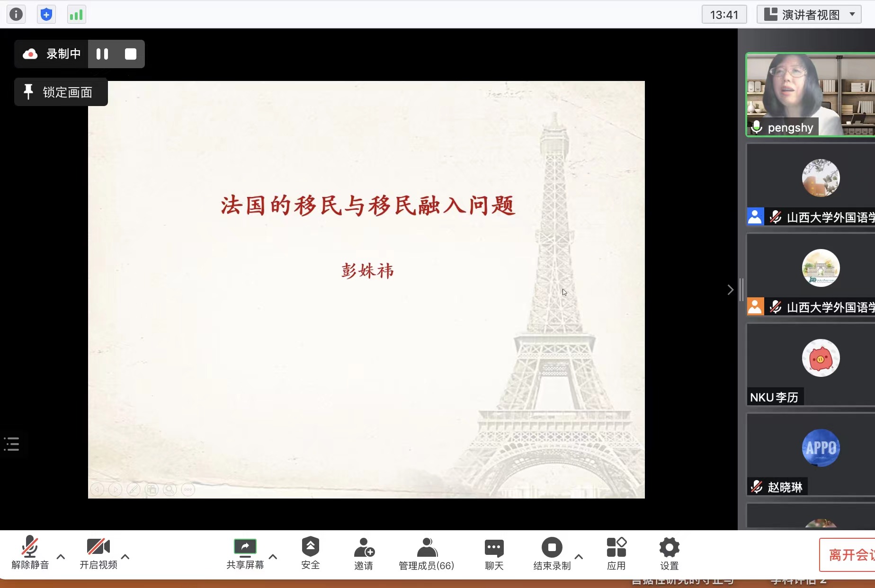Expand audio options arrow beside mute
This screenshot has width=875, height=588.
61,557
